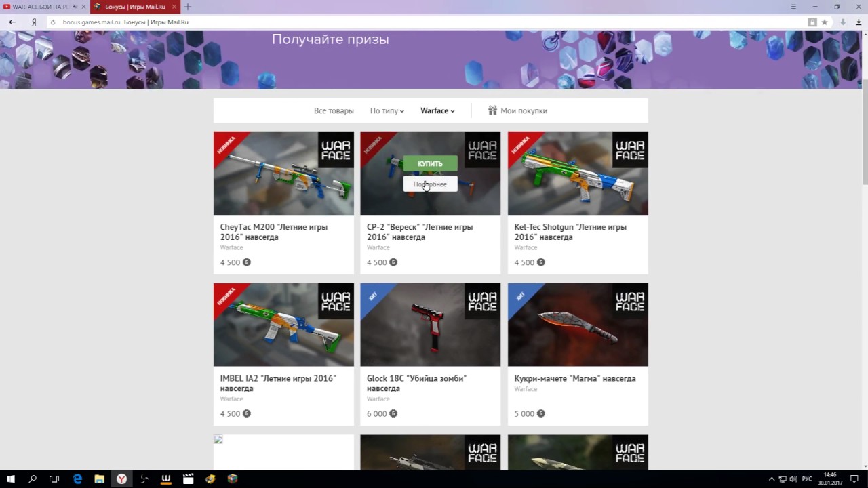Open Task View on the taskbar
Screen dimensions: 868x488
point(54,479)
